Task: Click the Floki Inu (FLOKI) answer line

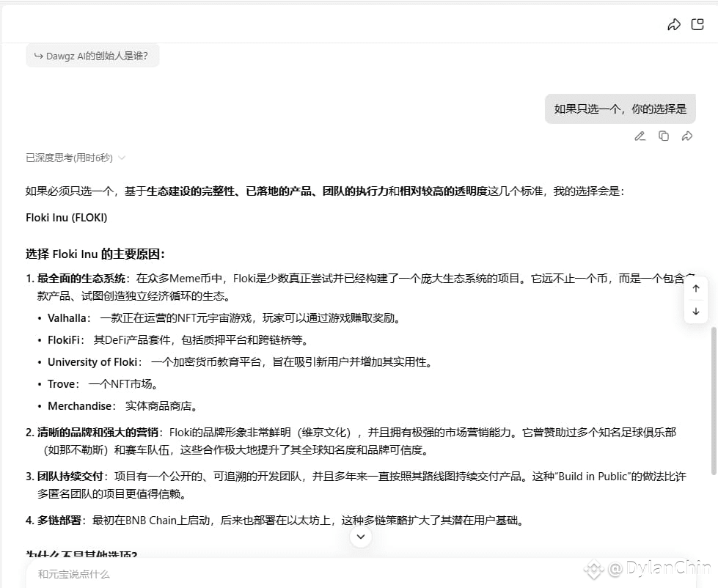Action: [x=67, y=217]
